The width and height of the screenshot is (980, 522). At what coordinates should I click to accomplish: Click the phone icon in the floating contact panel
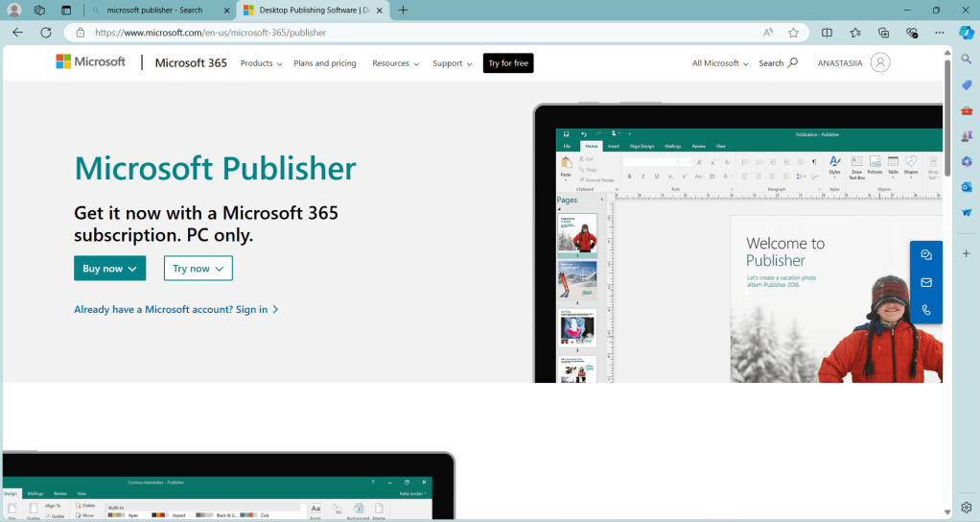(925, 310)
